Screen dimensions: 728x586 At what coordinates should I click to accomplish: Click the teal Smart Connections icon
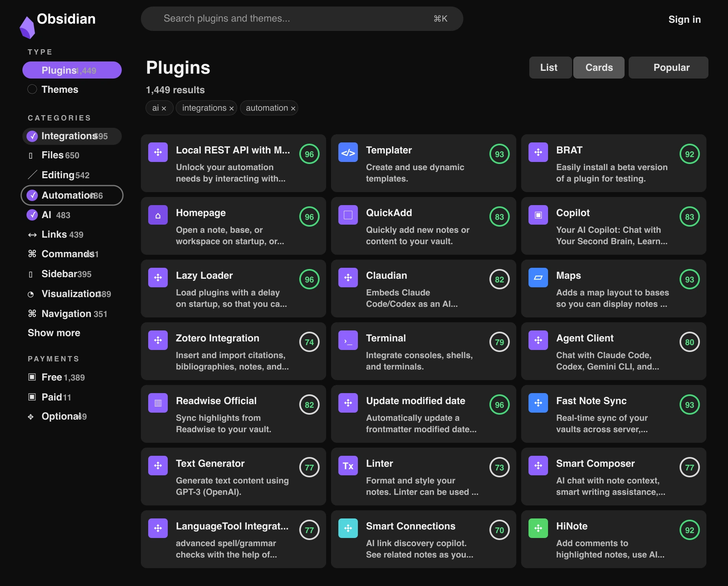[348, 528]
